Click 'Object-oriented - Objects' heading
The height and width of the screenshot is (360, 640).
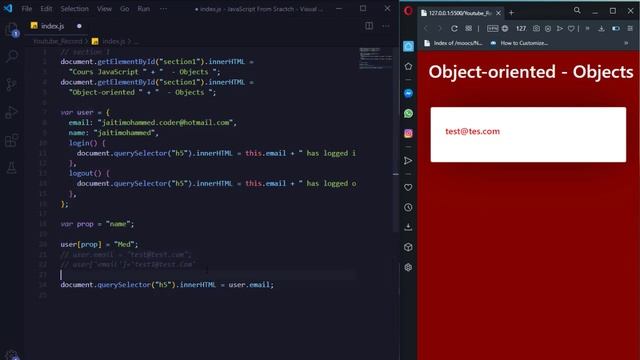click(531, 72)
